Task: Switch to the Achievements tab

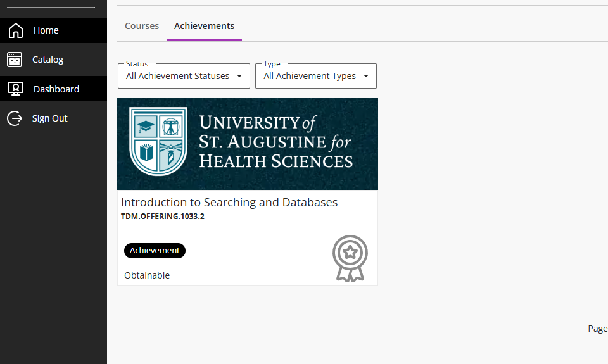Action: click(205, 26)
